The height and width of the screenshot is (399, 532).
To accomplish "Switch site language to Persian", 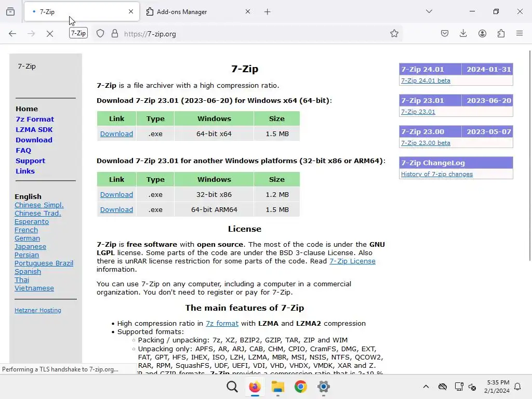I will click(26, 255).
